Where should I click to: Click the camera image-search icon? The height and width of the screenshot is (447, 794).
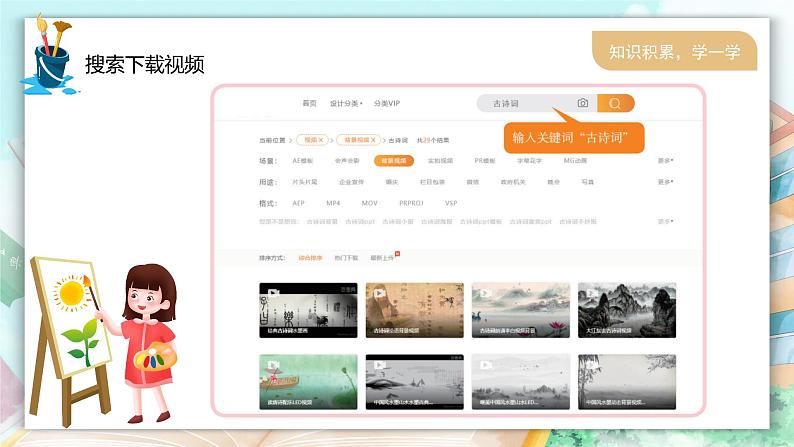tap(583, 103)
